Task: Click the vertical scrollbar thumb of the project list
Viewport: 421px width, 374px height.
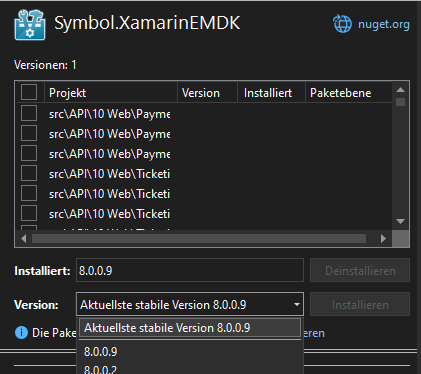Action: (401, 102)
